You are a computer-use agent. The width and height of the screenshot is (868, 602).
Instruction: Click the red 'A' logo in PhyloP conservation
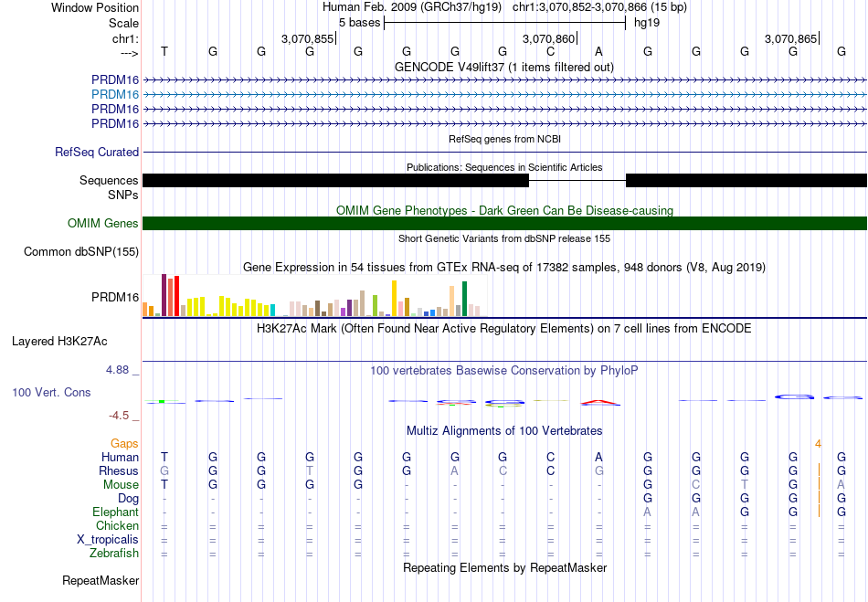[x=599, y=402]
